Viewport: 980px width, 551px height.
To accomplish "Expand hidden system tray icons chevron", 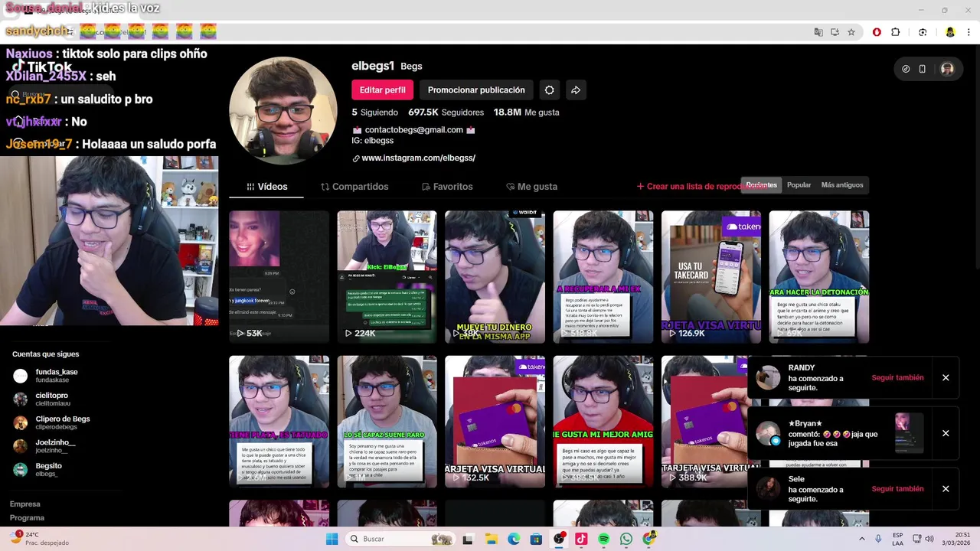I will [862, 539].
